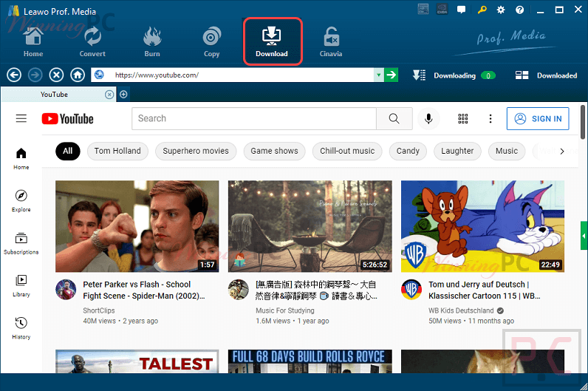The width and height of the screenshot is (588, 391).
Task: Click the YouTube logo
Action: point(67,119)
